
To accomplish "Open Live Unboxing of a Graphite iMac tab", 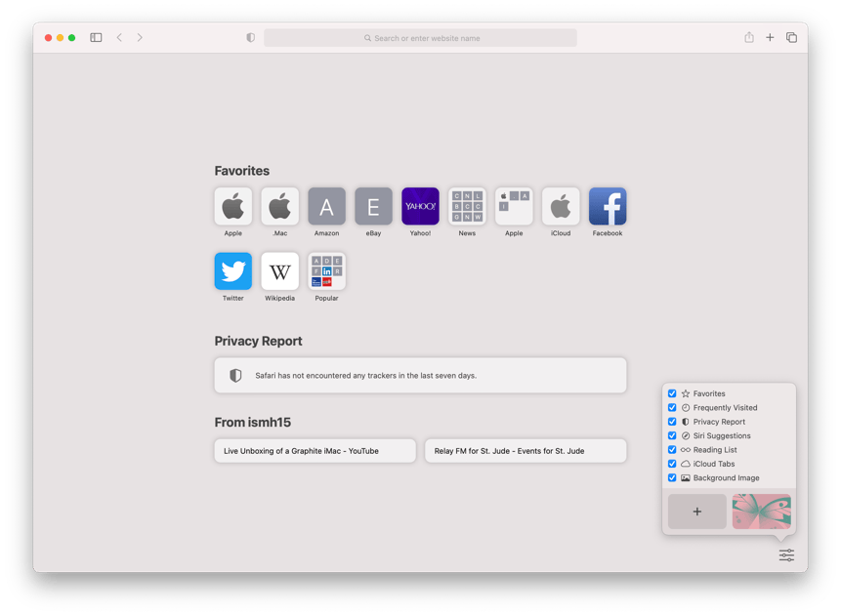I will coord(315,451).
